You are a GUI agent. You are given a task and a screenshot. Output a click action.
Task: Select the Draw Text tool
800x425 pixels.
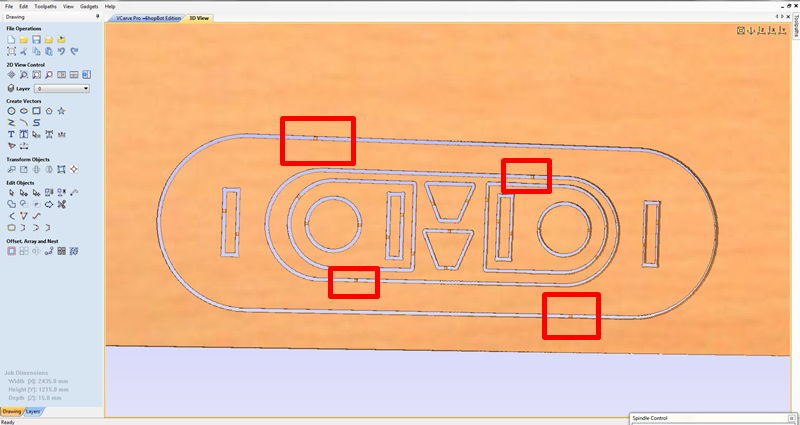point(11,134)
